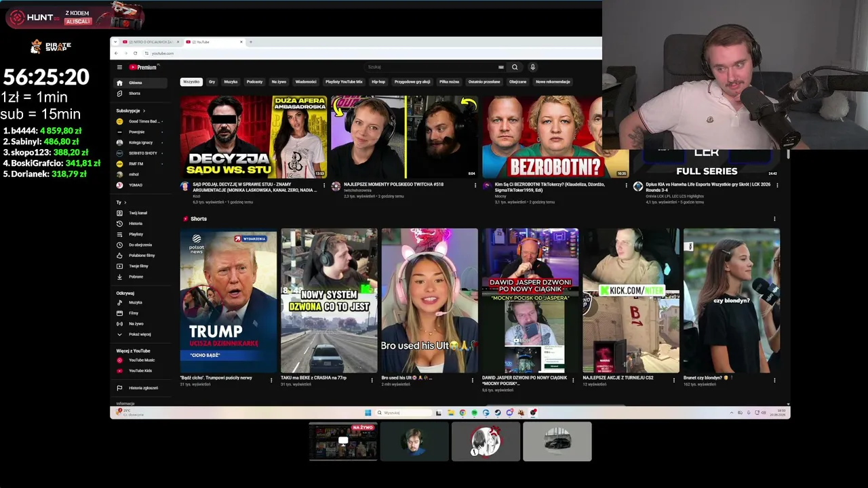Open options for Bro used his Ult short
The image size is (868, 488).
click(x=473, y=380)
